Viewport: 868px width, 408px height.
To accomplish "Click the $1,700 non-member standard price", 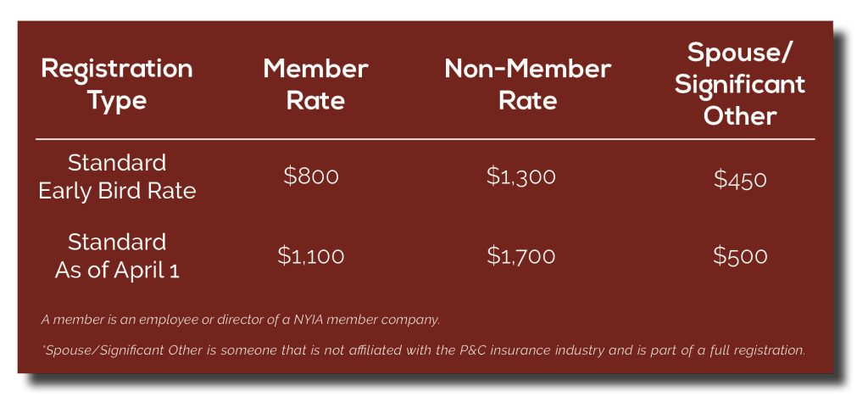I will point(521,256).
